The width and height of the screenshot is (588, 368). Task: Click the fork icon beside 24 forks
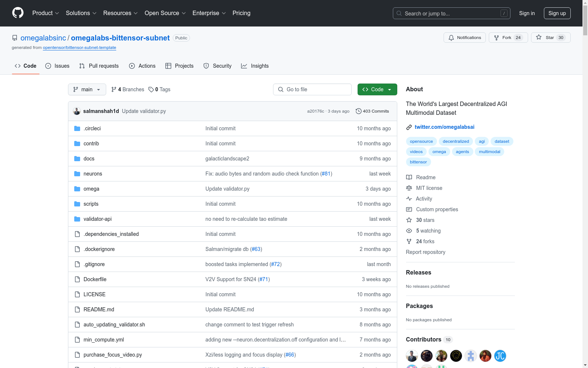409,241
